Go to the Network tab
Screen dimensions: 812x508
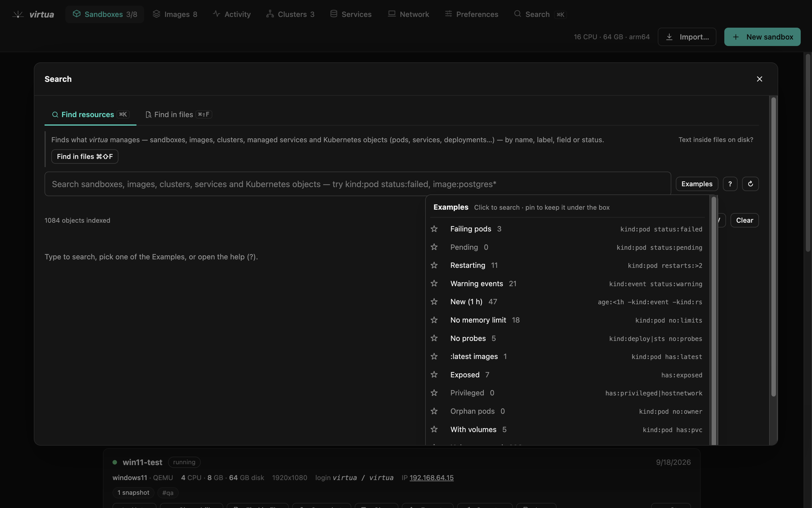pos(408,14)
